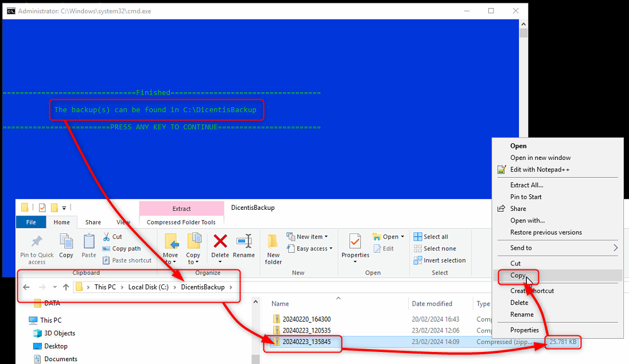Screen dimensions: 629x364
Task: Open recent locations dropdown arrow
Action: click(x=55, y=287)
